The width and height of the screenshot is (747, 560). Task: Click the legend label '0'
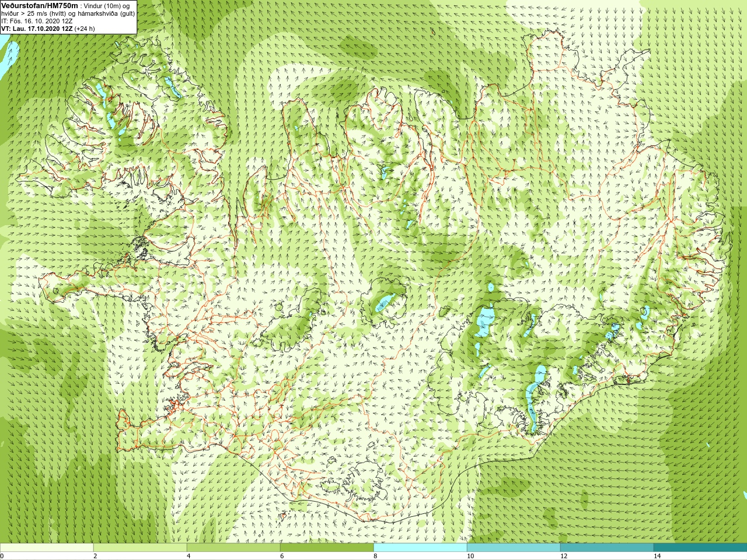pos(2,556)
